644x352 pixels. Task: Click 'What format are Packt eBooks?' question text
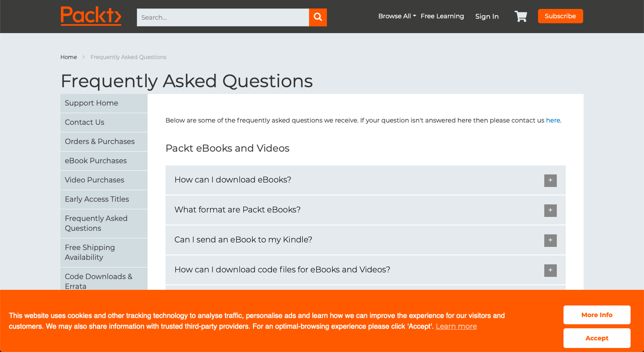pyautogui.click(x=237, y=210)
